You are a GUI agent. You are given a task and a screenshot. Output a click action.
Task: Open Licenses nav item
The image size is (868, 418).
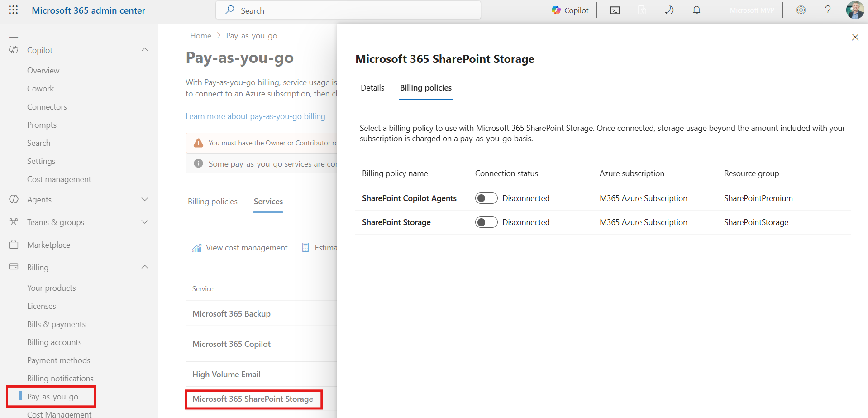click(42, 306)
